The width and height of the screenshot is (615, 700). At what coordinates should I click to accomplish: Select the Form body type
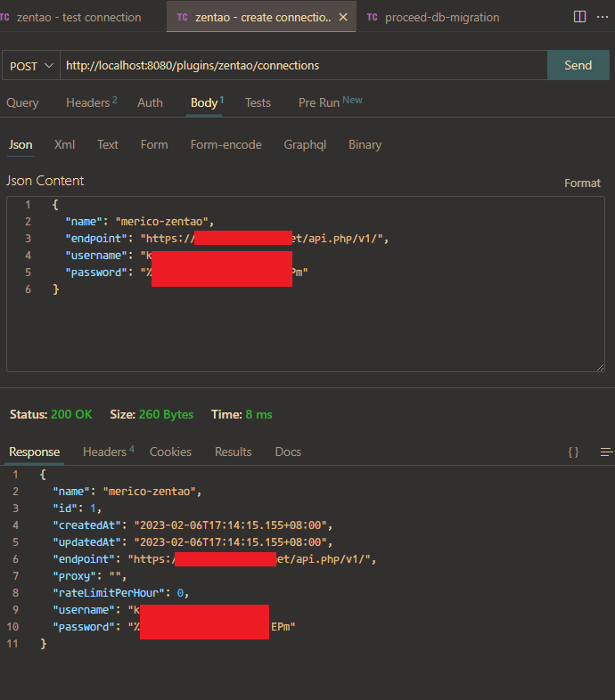point(154,144)
